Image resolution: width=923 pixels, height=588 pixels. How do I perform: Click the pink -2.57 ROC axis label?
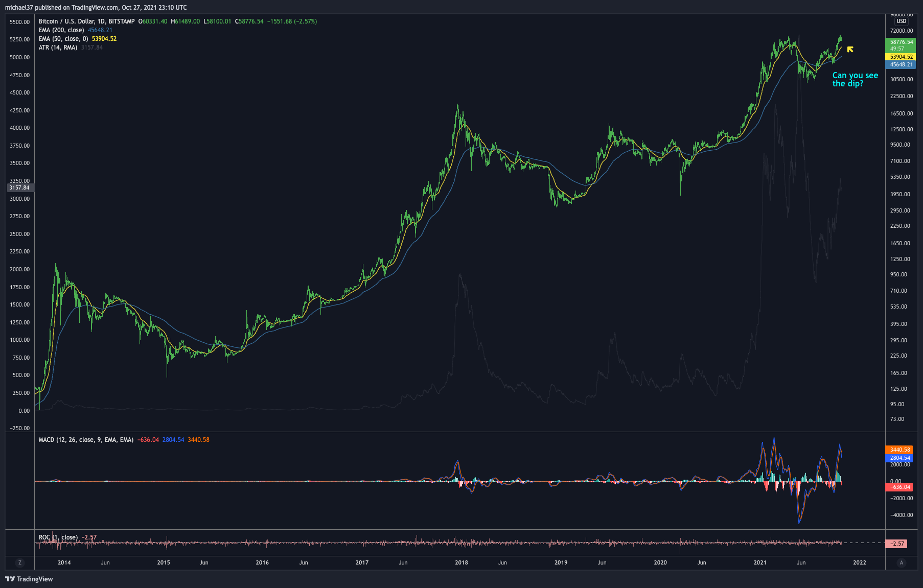(x=896, y=544)
